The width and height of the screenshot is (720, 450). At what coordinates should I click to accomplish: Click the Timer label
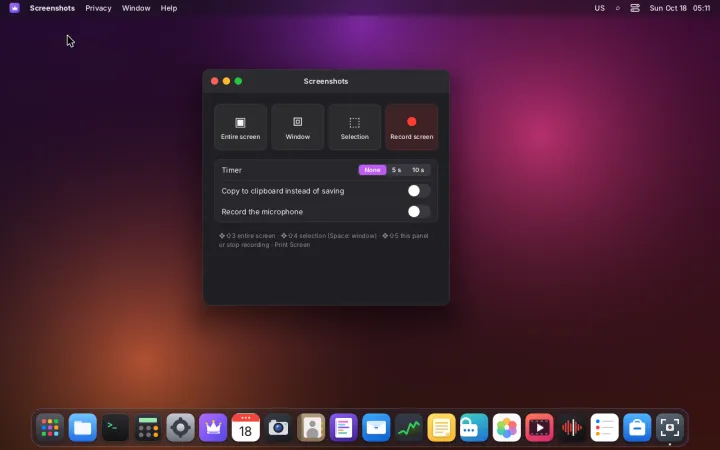[x=231, y=170]
